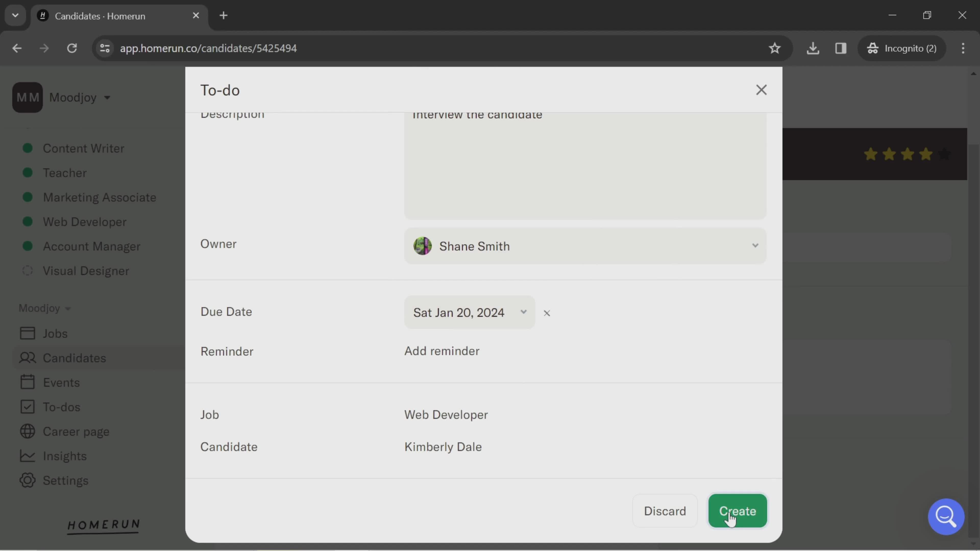Click the Jobs icon in sidebar
Image resolution: width=980 pixels, height=551 pixels.
coord(26,333)
